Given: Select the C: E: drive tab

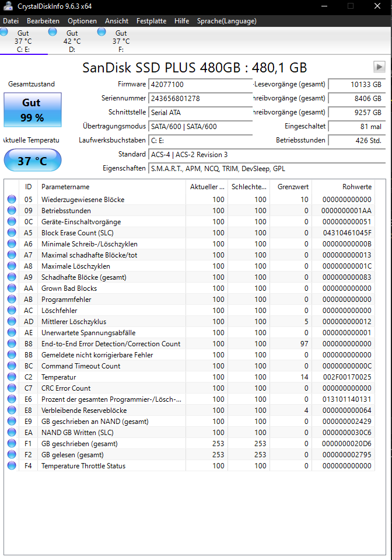Looking at the screenshot, I should click(23, 41).
